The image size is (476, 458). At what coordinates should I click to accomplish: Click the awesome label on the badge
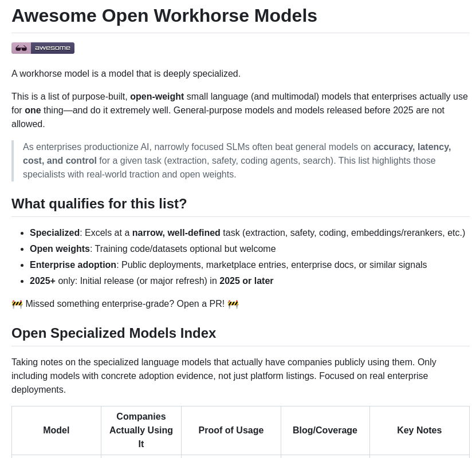(x=52, y=48)
